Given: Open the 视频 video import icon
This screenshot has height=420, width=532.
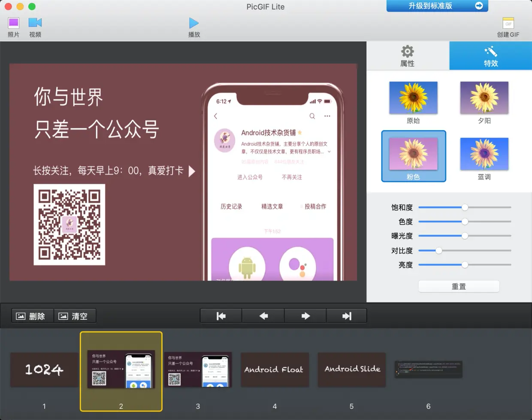Looking at the screenshot, I should (35, 23).
